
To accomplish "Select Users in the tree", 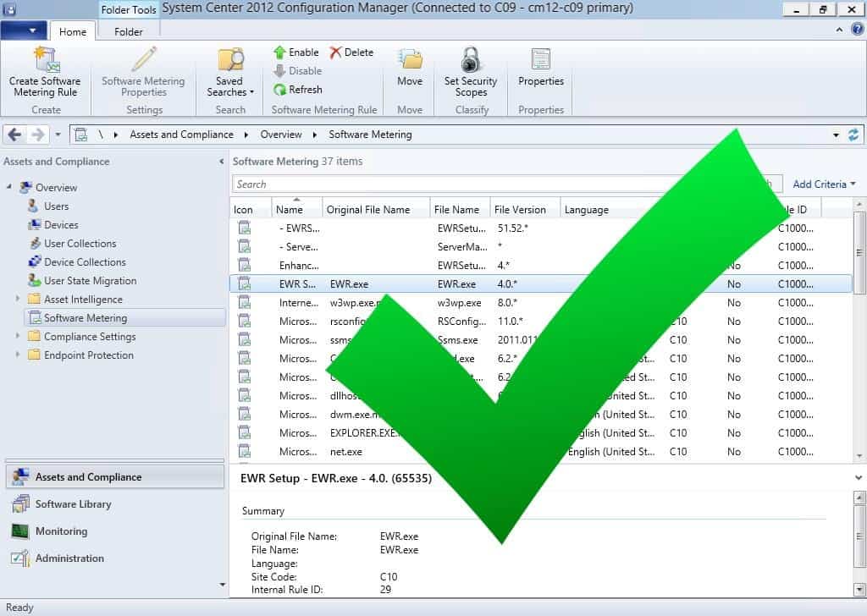I will pos(56,206).
